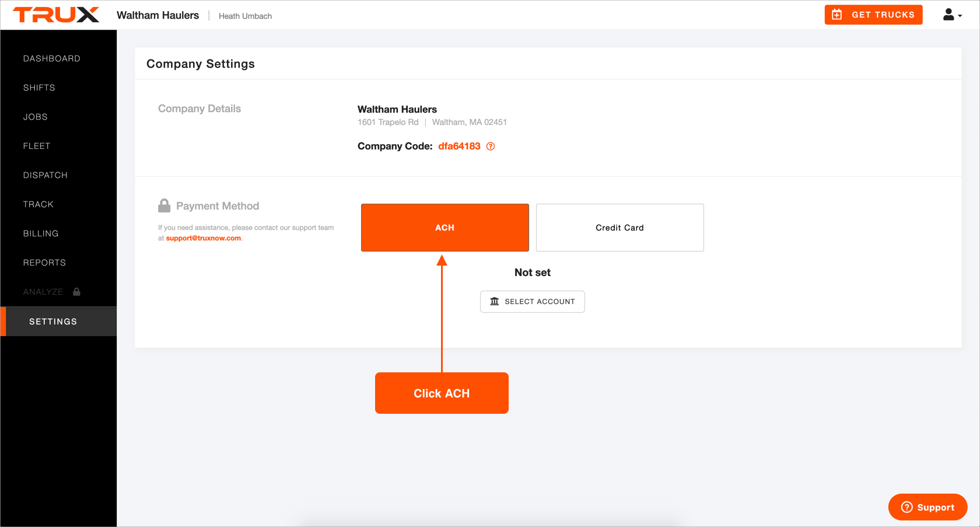Open the user profile account menu
Viewport: 980px width, 527px height.
click(952, 15)
